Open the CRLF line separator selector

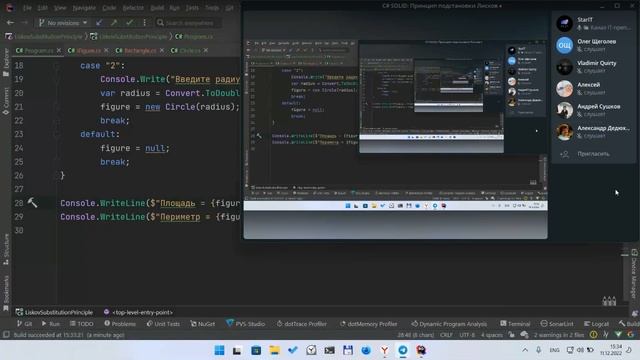click(x=446, y=335)
